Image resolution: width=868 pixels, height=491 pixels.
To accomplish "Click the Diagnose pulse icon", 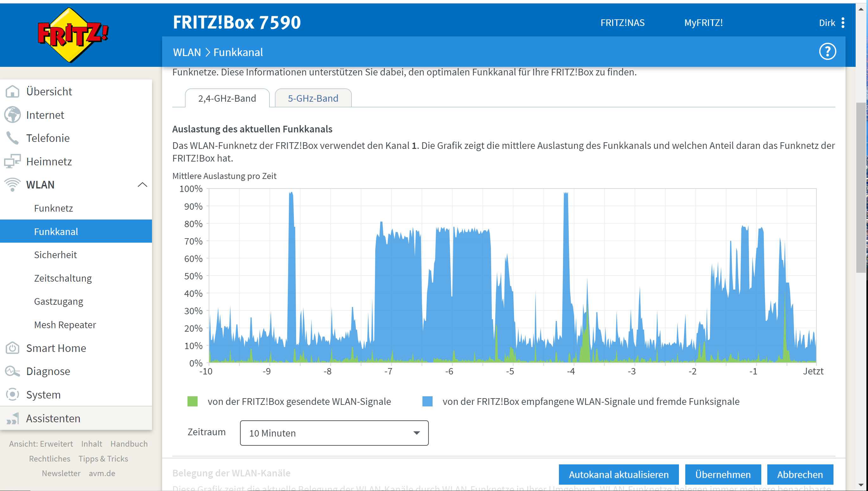I will 12,371.
